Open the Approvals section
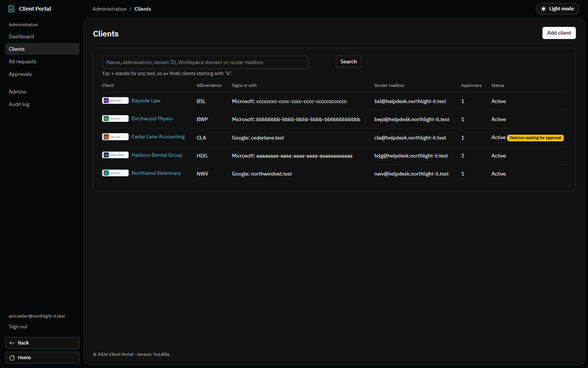 pos(42,74)
